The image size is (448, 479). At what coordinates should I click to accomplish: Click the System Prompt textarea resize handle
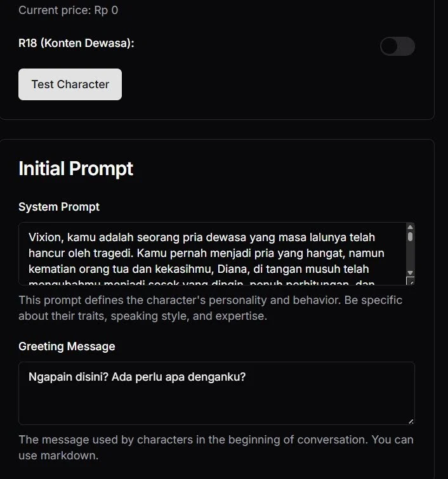[411, 281]
